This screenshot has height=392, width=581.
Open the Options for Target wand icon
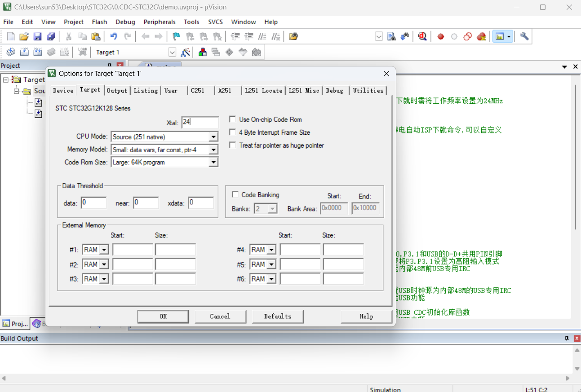[185, 52]
